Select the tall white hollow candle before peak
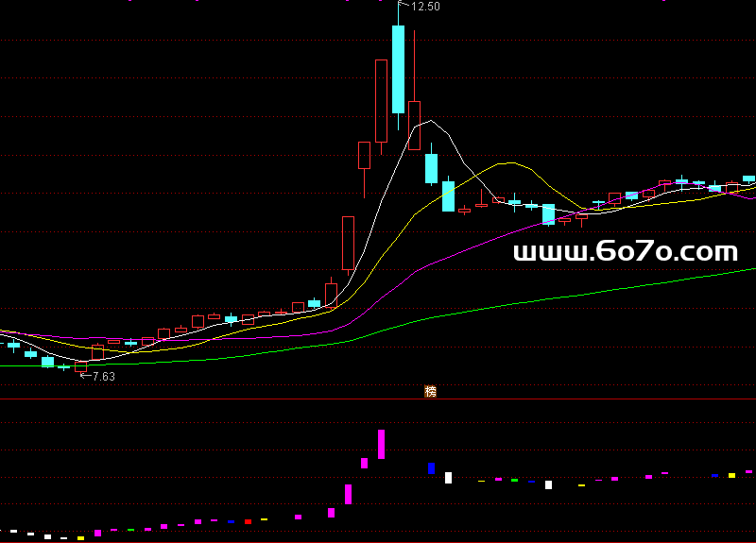This screenshot has width=756, height=543. 381,100
